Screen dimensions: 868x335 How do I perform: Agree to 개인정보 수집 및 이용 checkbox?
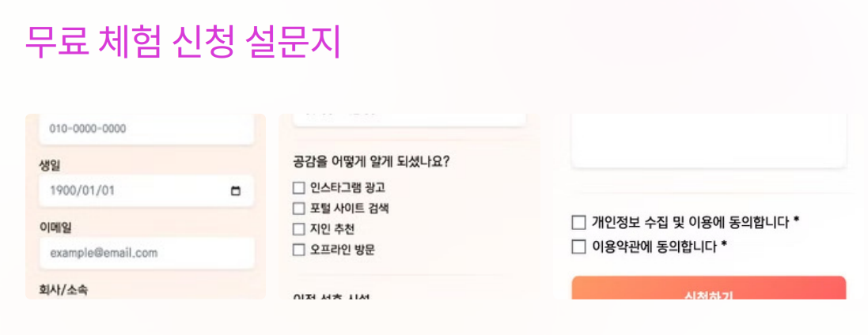(x=578, y=222)
